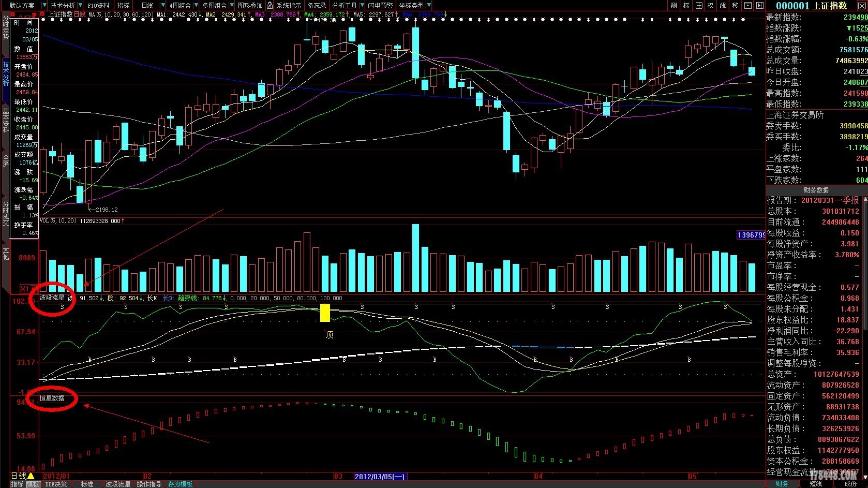The image size is (868, 488).
Task: Click the 波段流星 indicator label
Action: (x=52, y=298)
